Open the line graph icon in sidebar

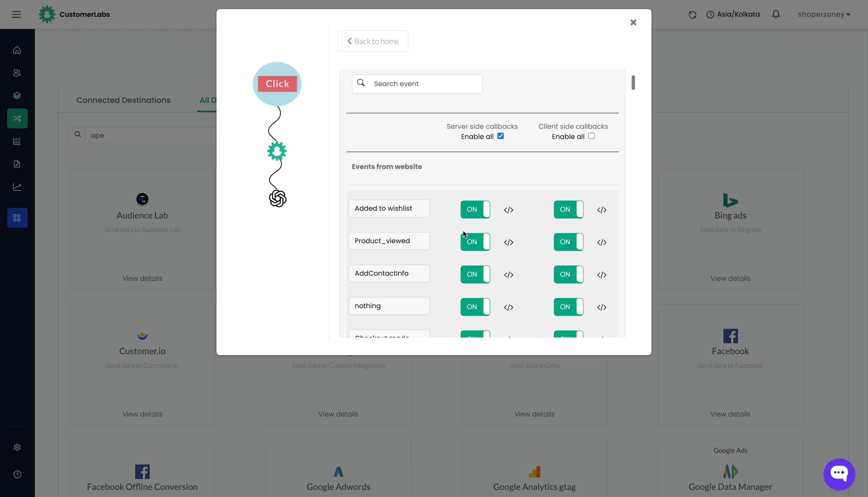click(17, 187)
